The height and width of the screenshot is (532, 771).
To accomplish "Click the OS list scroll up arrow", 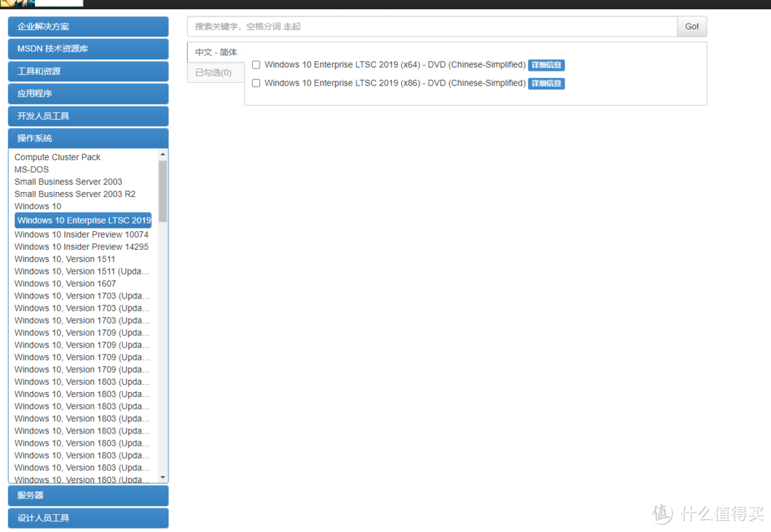I will point(163,154).
